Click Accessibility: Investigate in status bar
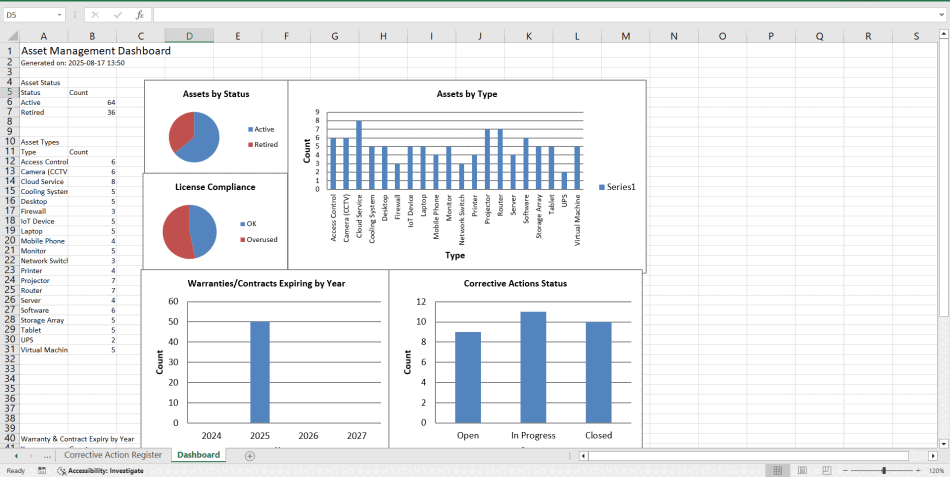Viewport: 950px width, 478px height. pos(101,471)
